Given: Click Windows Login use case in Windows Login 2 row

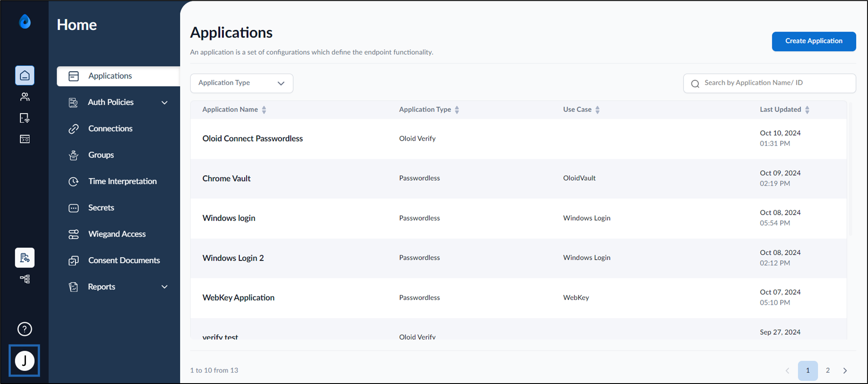Looking at the screenshot, I should coord(586,258).
